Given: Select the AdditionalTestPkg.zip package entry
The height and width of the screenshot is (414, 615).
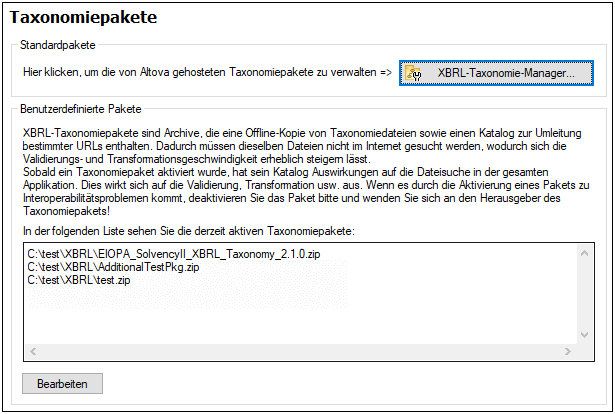Looking at the screenshot, I should pos(101,268).
